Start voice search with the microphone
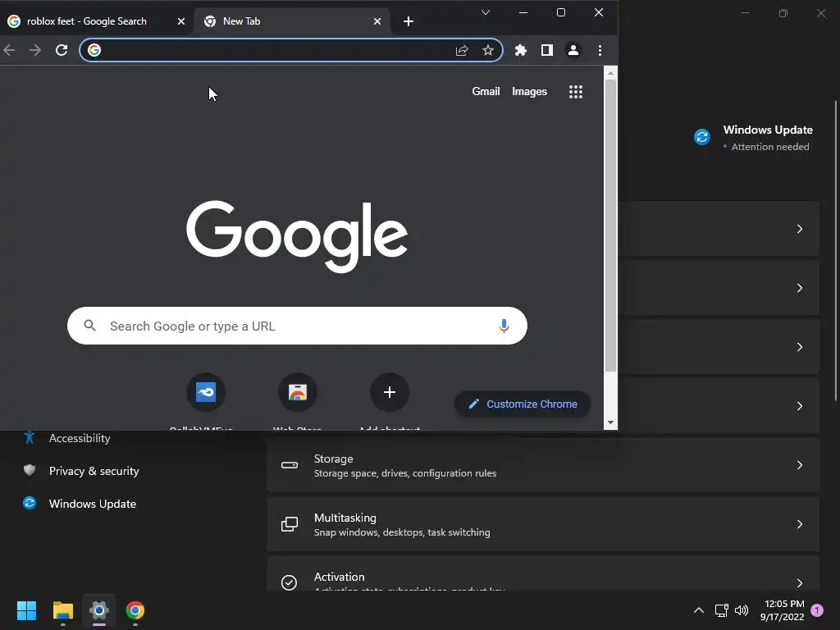Viewport: 840px width, 630px height. click(x=504, y=326)
